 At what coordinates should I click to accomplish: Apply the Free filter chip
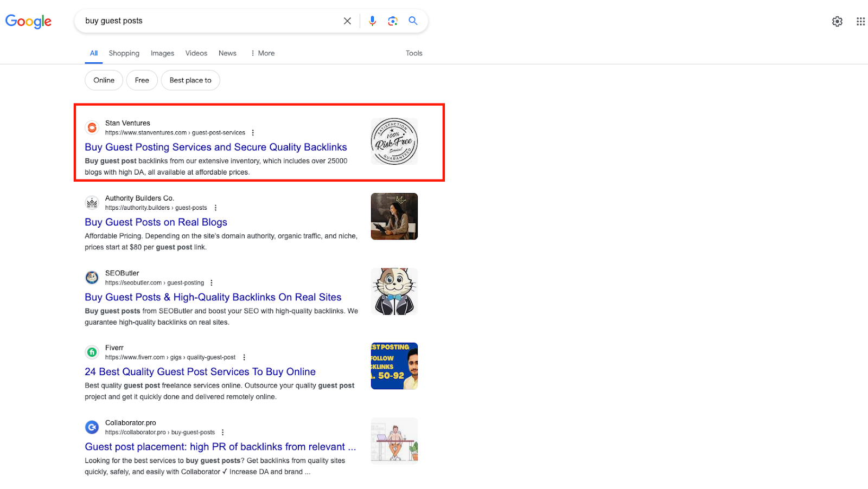[x=142, y=80]
